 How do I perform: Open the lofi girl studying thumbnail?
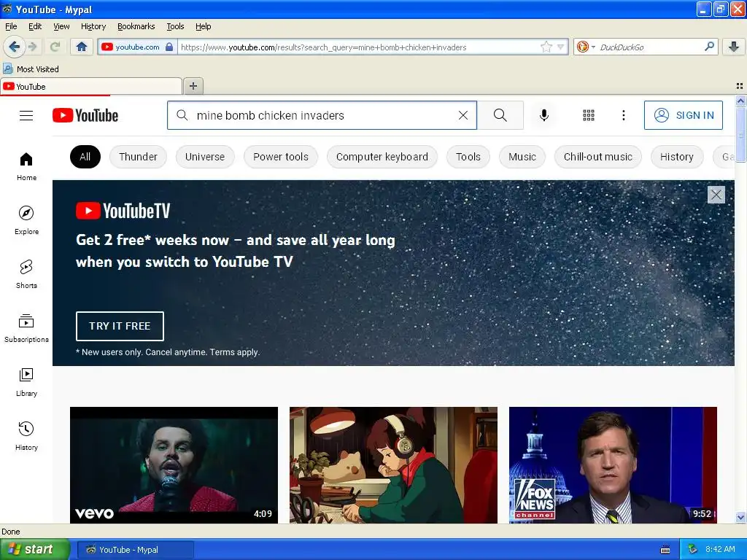[393, 465]
